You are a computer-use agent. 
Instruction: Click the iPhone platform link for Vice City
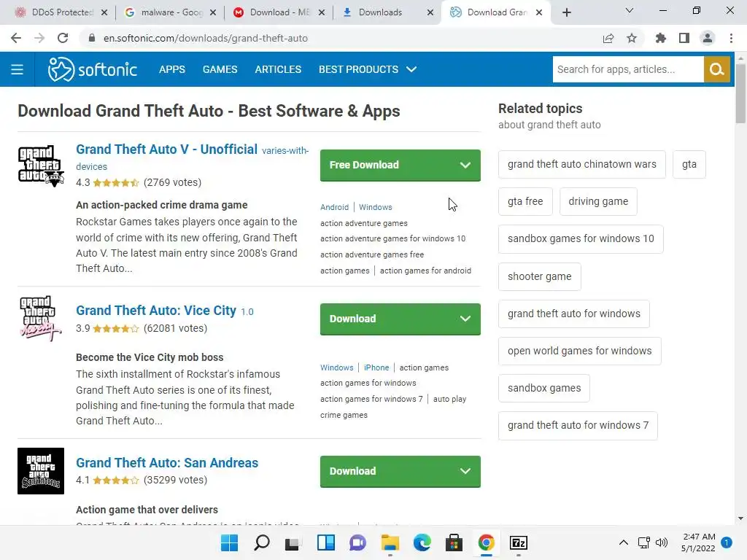pos(376,367)
